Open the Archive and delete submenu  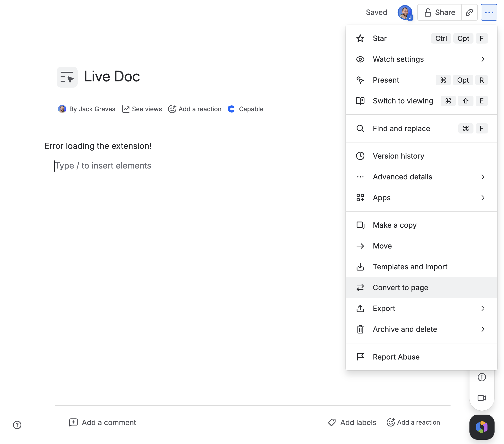[x=421, y=329]
